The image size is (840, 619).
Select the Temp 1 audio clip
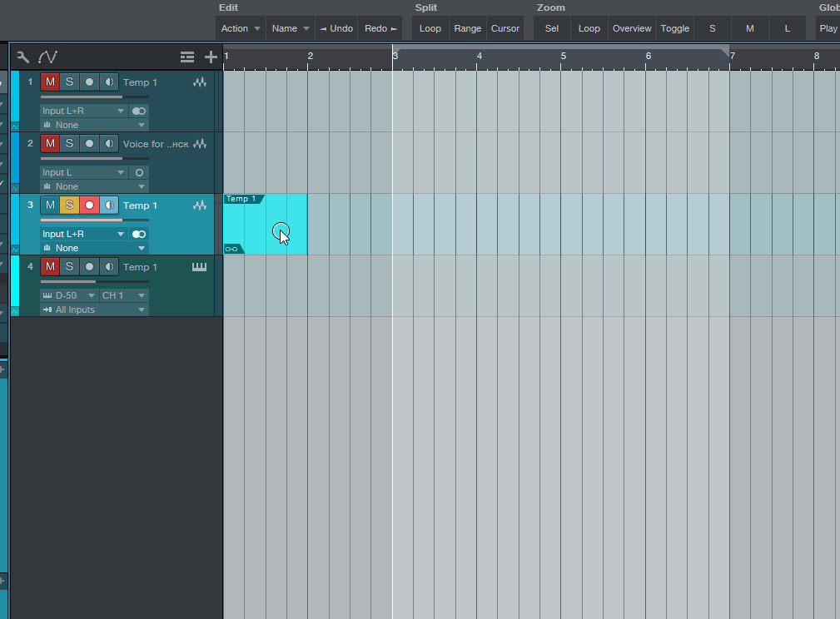click(266, 225)
